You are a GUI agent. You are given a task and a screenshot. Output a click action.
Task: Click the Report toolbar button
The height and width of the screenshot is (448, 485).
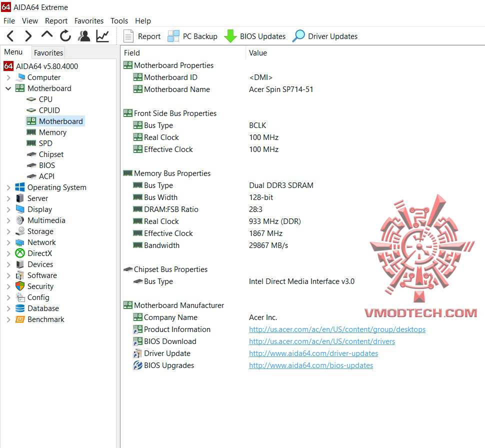[x=142, y=36]
